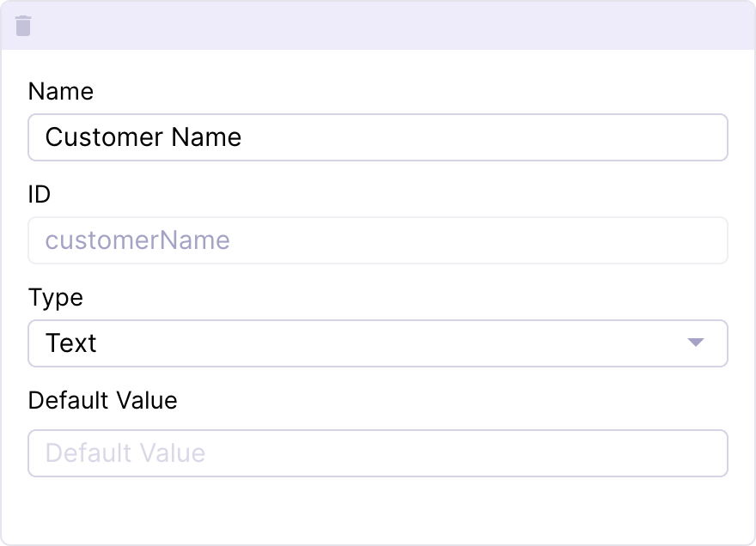This screenshot has width=756, height=546.
Task: Remove this field using the bin icon
Action: point(24,26)
